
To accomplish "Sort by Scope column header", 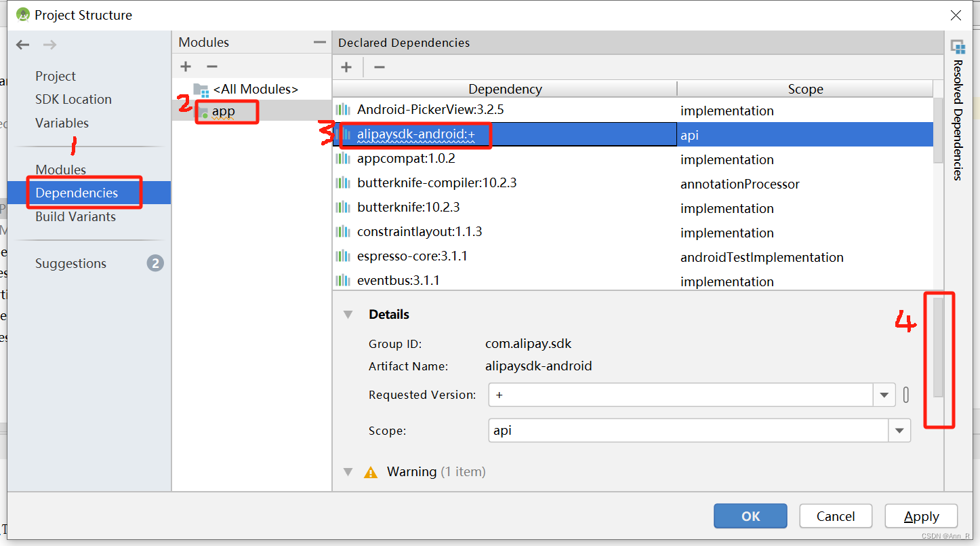I will 805,89.
